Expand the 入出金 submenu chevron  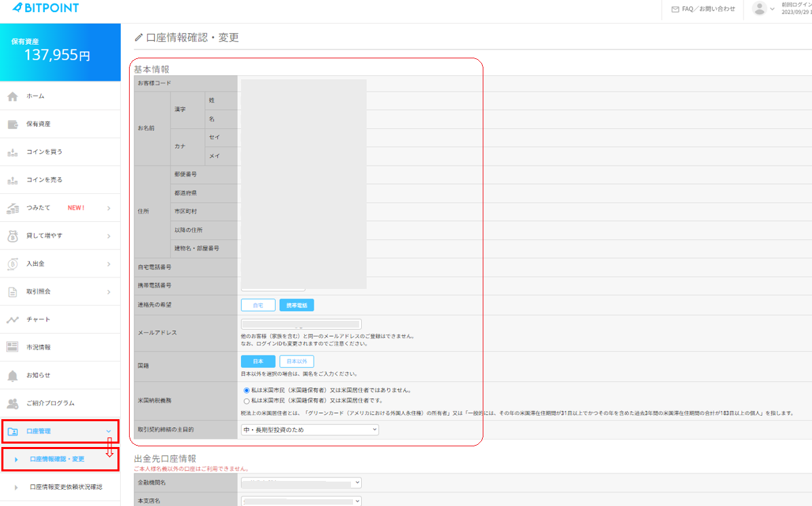click(x=109, y=264)
